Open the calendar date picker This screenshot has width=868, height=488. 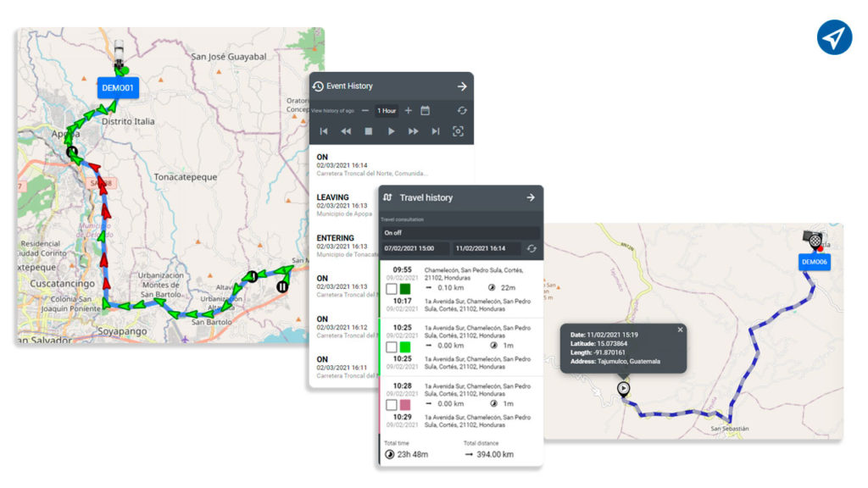pos(426,111)
